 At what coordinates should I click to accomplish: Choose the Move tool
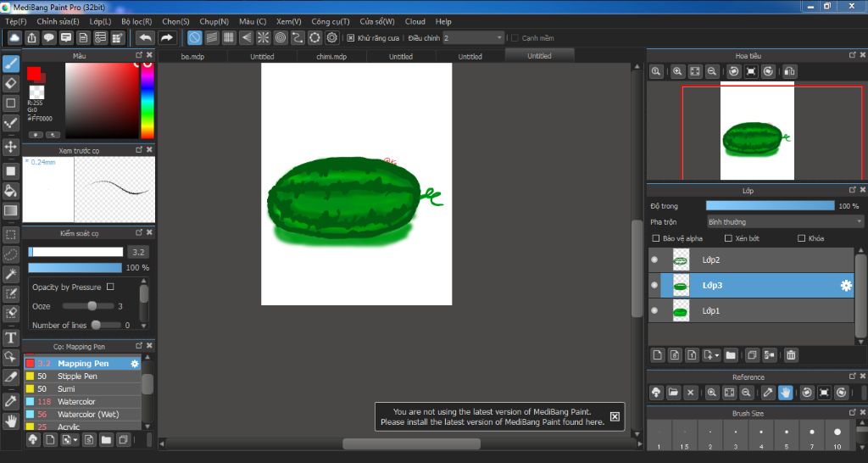point(10,147)
